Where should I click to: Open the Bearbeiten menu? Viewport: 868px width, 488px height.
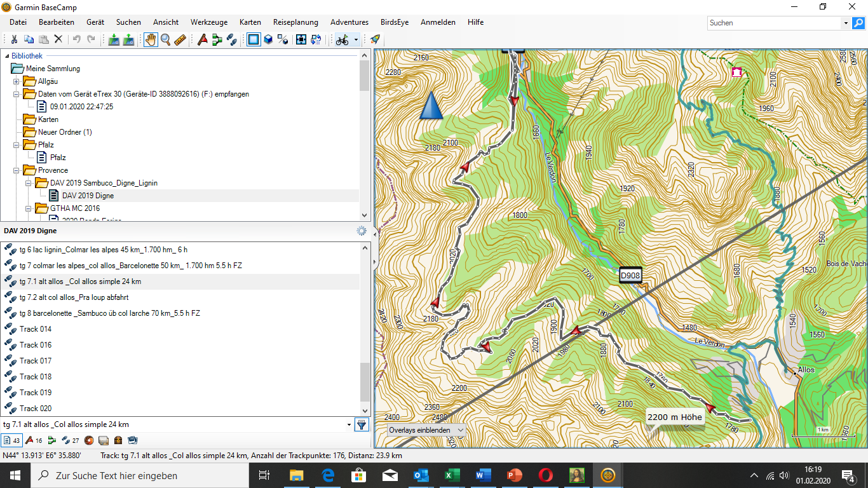click(57, 22)
